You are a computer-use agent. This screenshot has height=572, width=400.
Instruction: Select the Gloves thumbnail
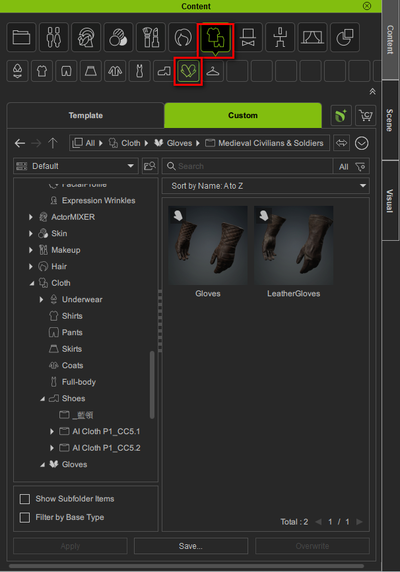(x=208, y=245)
